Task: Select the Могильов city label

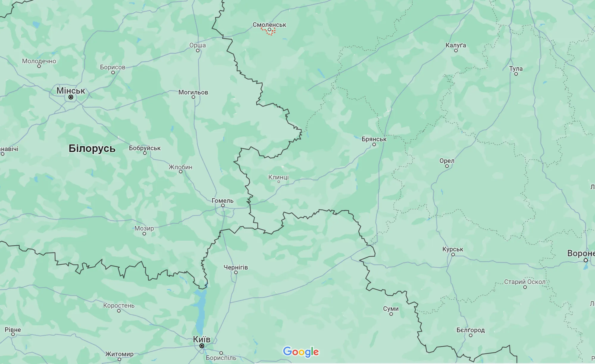Action: tap(193, 92)
